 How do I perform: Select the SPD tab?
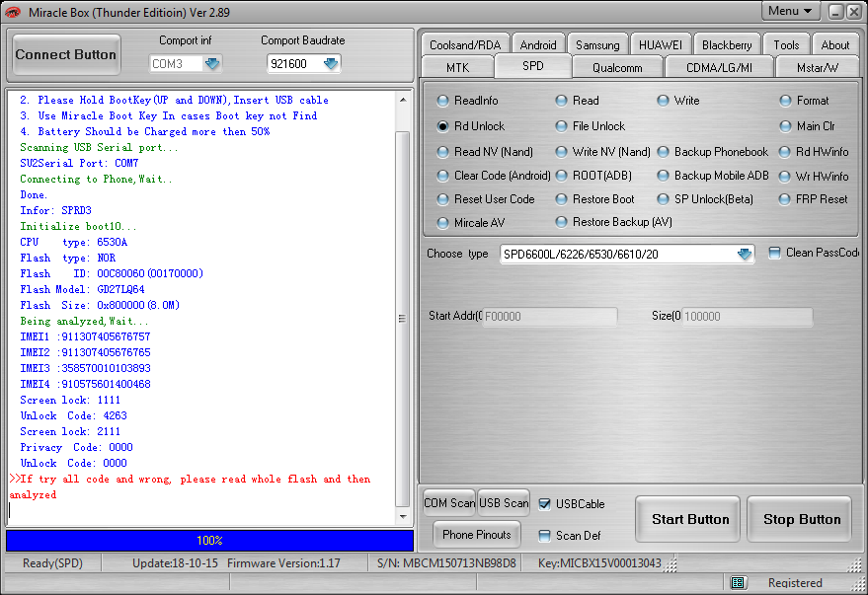click(532, 66)
